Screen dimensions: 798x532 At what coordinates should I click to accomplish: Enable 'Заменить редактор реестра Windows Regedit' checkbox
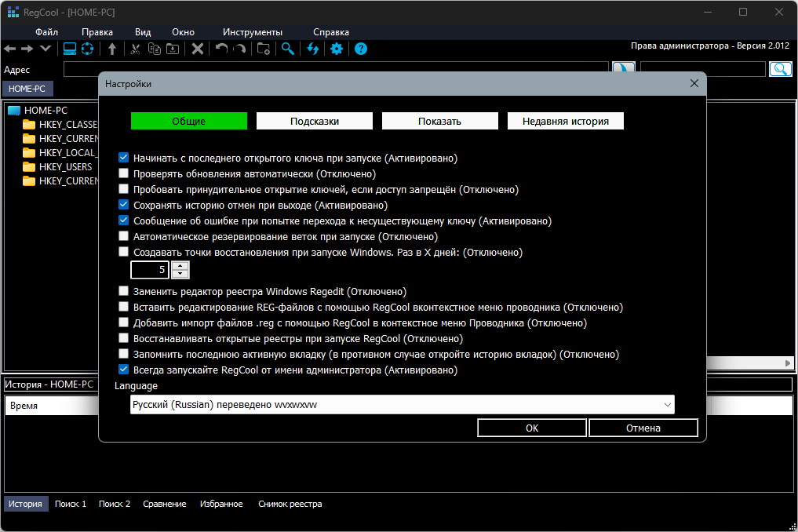(124, 290)
